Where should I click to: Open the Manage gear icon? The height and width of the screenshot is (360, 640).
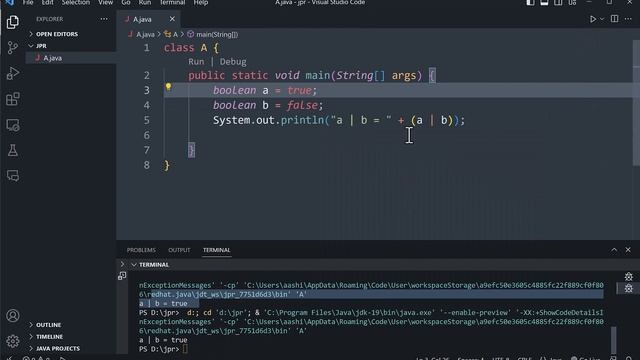(13, 341)
